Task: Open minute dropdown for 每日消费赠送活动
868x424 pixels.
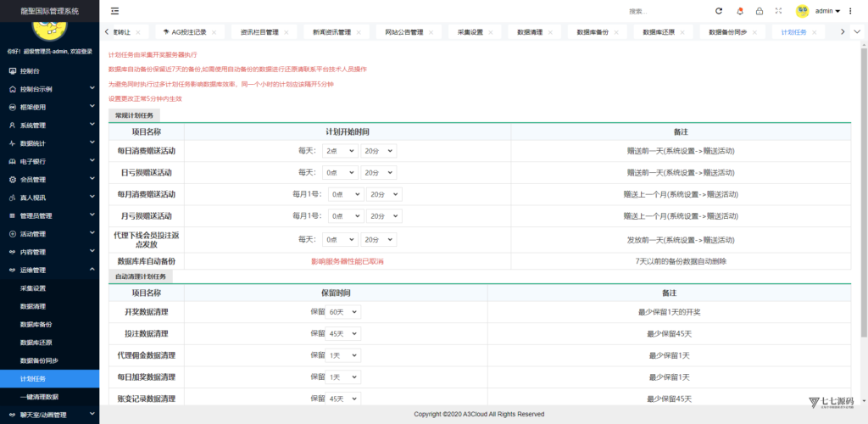Action: [379, 151]
